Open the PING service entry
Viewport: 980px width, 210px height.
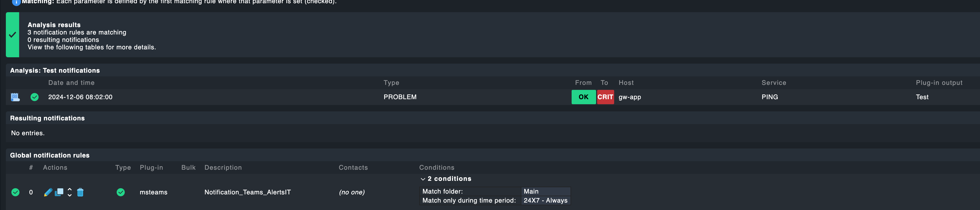pyautogui.click(x=770, y=97)
